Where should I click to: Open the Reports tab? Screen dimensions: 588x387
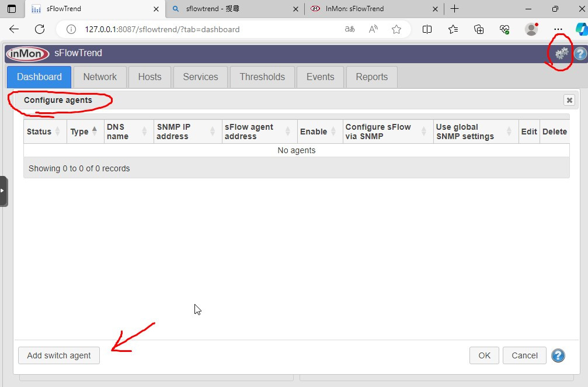(371, 77)
